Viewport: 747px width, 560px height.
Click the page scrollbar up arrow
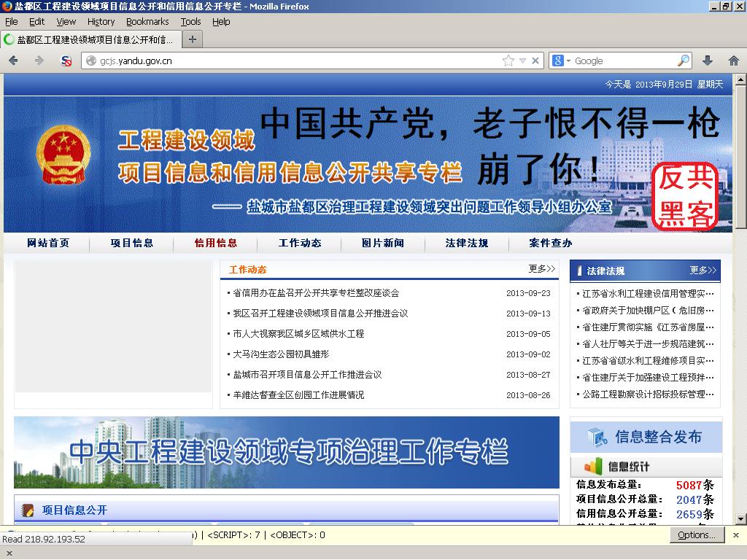pos(740,79)
